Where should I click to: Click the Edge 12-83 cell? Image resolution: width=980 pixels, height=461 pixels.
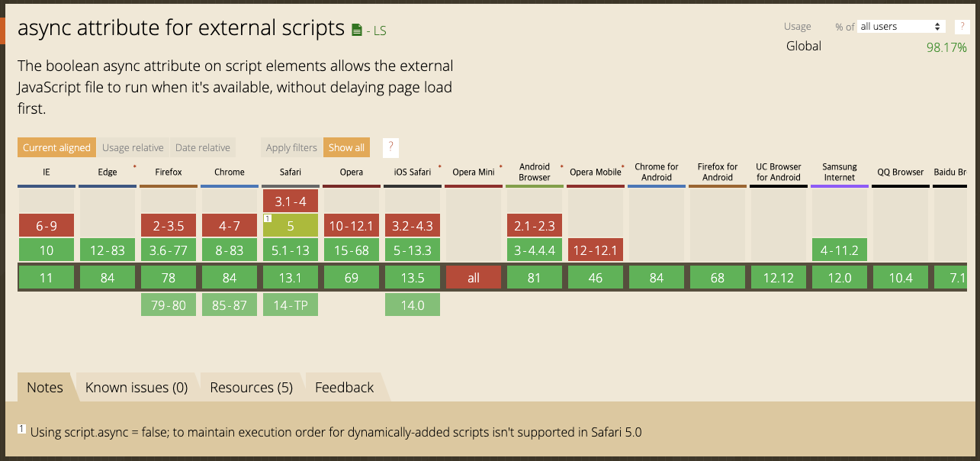click(x=108, y=250)
